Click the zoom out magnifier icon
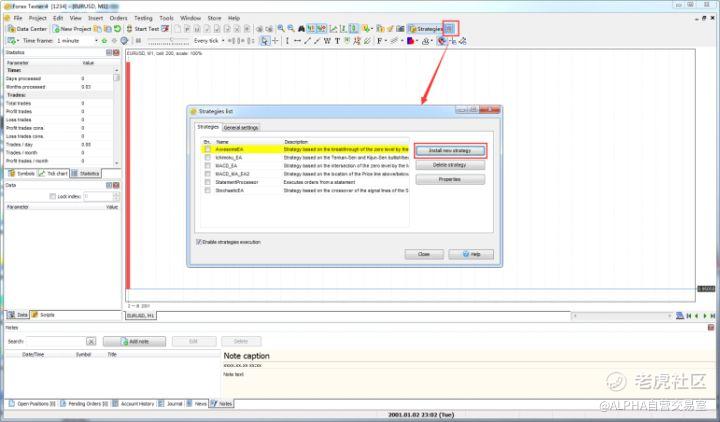Viewport: 720px width, 422px height. pos(291,29)
